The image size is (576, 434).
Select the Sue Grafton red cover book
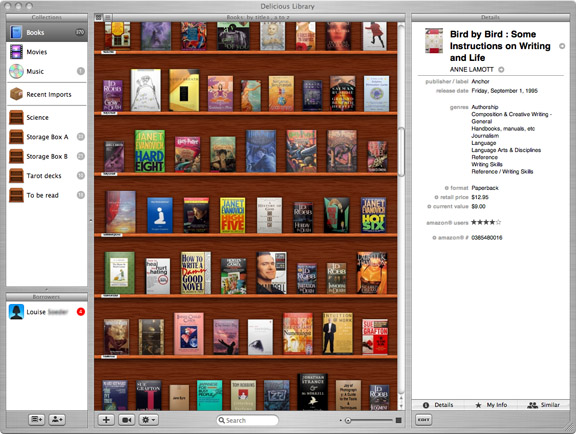coord(375,337)
